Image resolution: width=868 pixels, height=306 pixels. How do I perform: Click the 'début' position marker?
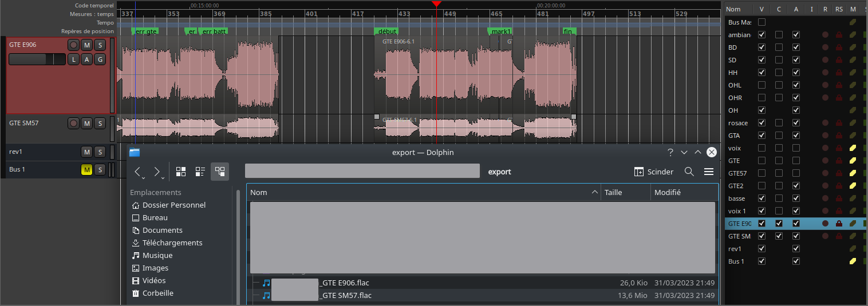click(387, 31)
